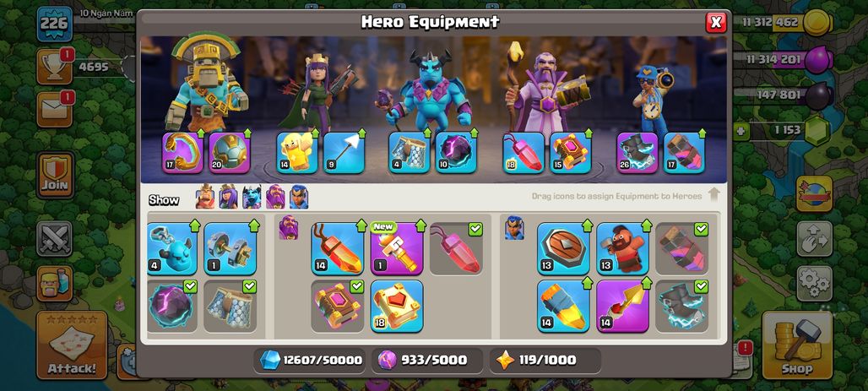Select the Giant Gauntlet equipment level 17
The height and width of the screenshot is (391, 868).
click(182, 153)
